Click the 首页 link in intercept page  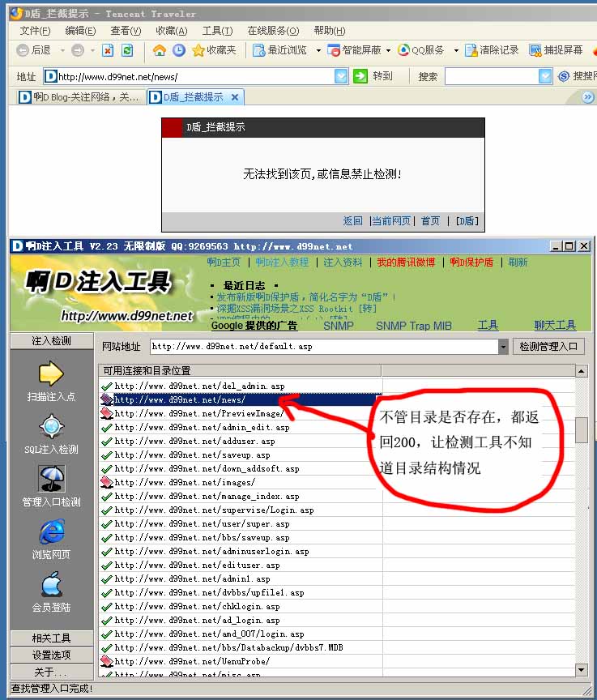tap(430, 220)
